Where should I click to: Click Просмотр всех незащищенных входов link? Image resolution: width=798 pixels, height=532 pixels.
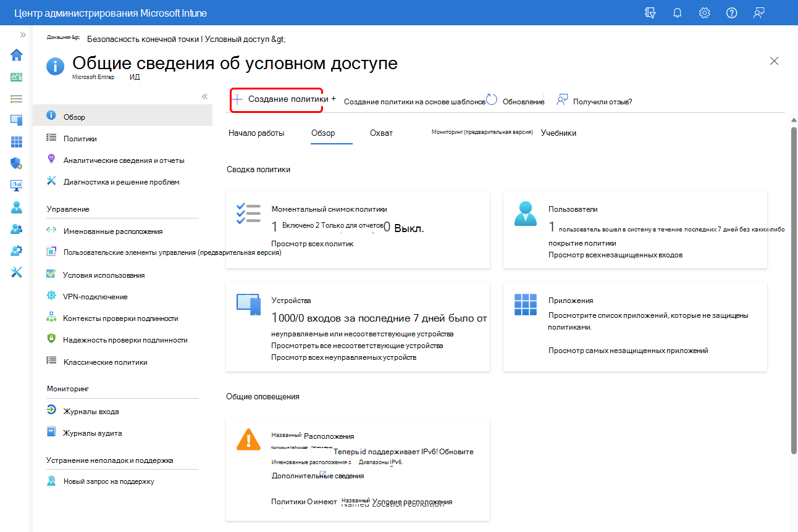pos(615,254)
